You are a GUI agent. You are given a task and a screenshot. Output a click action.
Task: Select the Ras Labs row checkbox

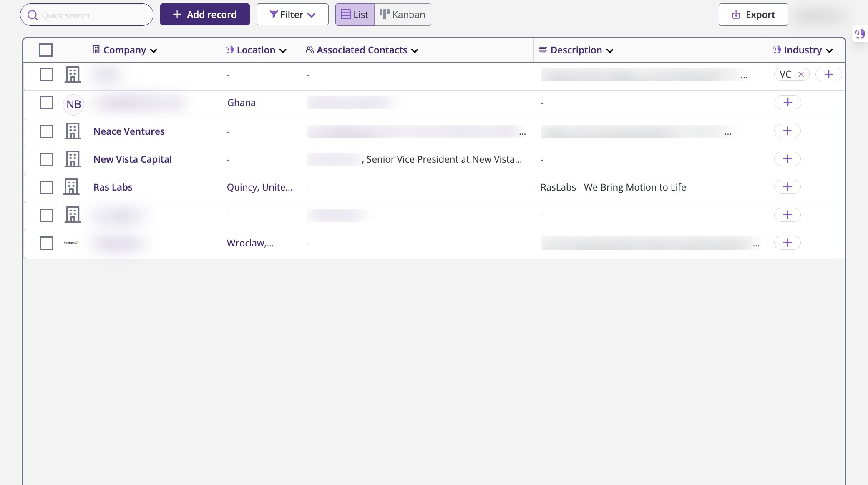pyautogui.click(x=46, y=187)
